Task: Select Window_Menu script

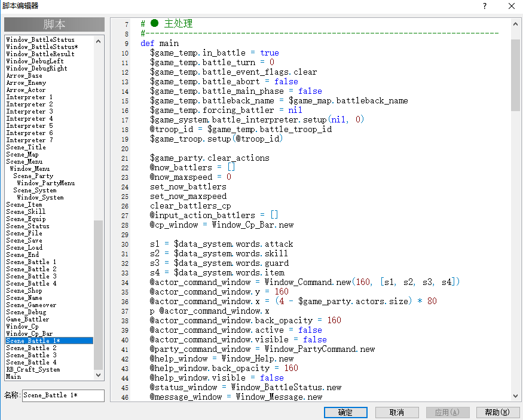Action: (x=30, y=168)
